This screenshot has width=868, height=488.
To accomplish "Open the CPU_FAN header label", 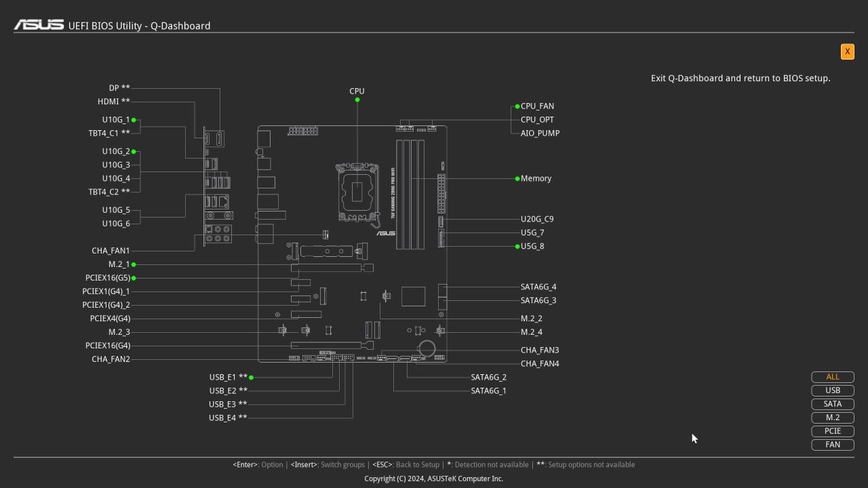I will pyautogui.click(x=537, y=106).
